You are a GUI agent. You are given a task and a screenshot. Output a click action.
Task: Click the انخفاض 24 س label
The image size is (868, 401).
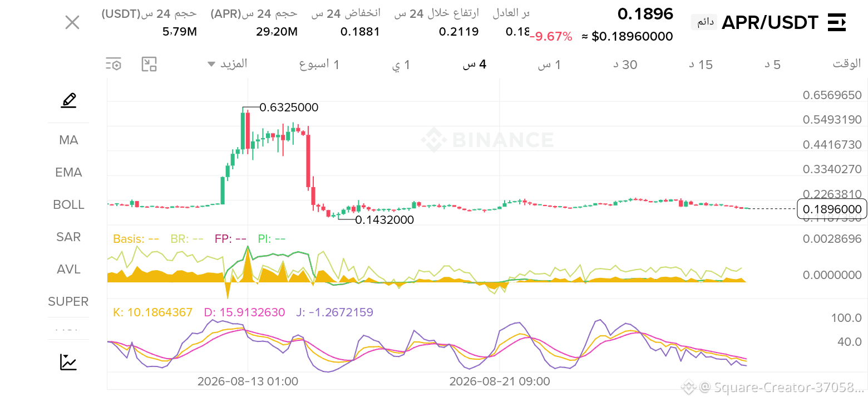point(346,13)
